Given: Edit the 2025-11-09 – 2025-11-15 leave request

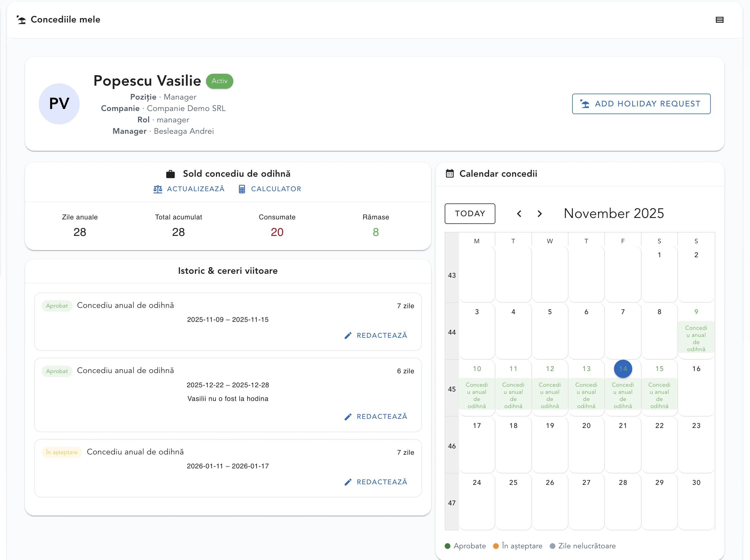Looking at the screenshot, I should 376,335.
